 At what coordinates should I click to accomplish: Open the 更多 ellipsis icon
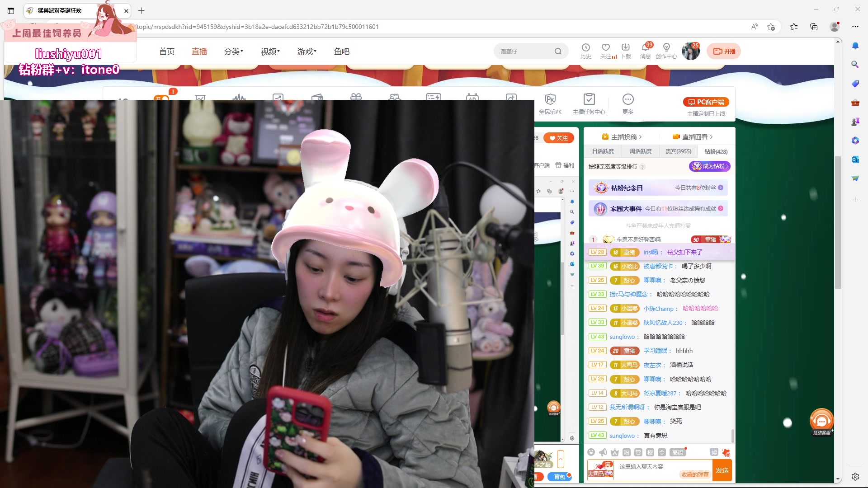[x=628, y=104]
